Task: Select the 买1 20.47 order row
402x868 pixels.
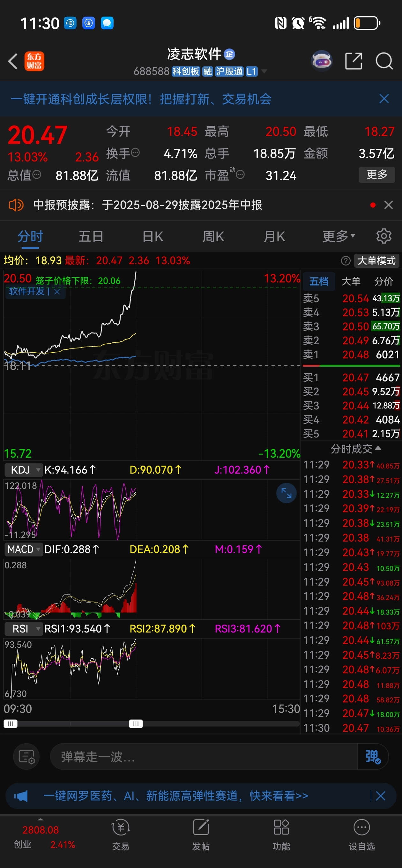Action: tap(351, 378)
